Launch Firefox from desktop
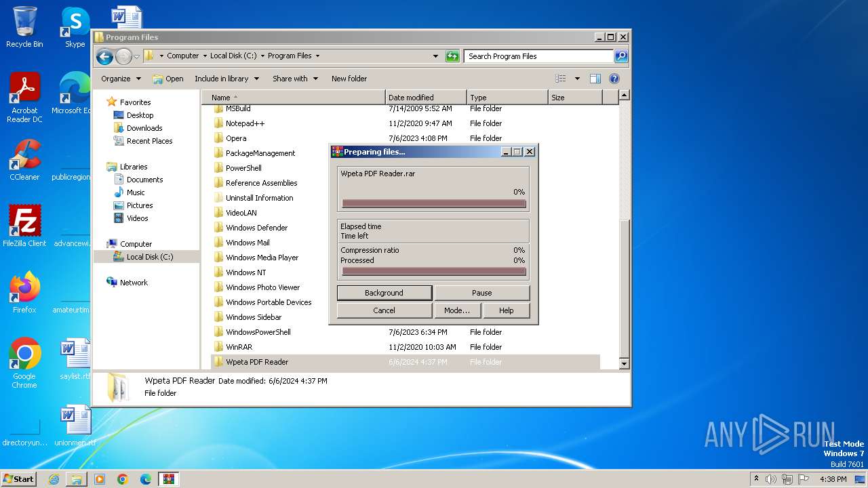 (24, 293)
